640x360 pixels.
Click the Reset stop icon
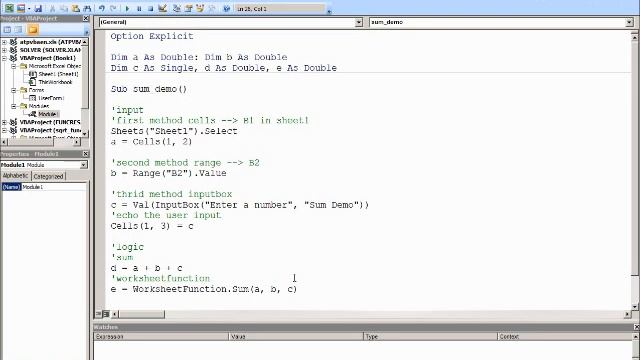point(150,8)
